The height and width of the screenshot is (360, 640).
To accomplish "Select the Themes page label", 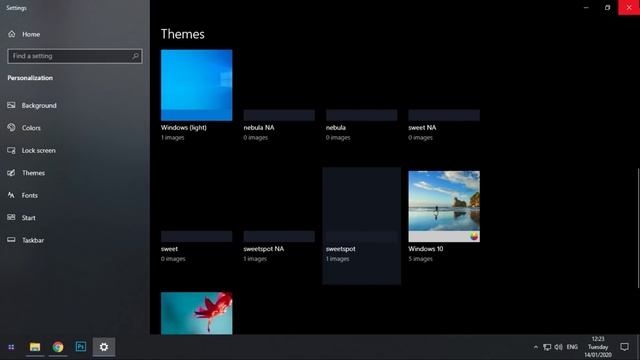I will click(33, 173).
